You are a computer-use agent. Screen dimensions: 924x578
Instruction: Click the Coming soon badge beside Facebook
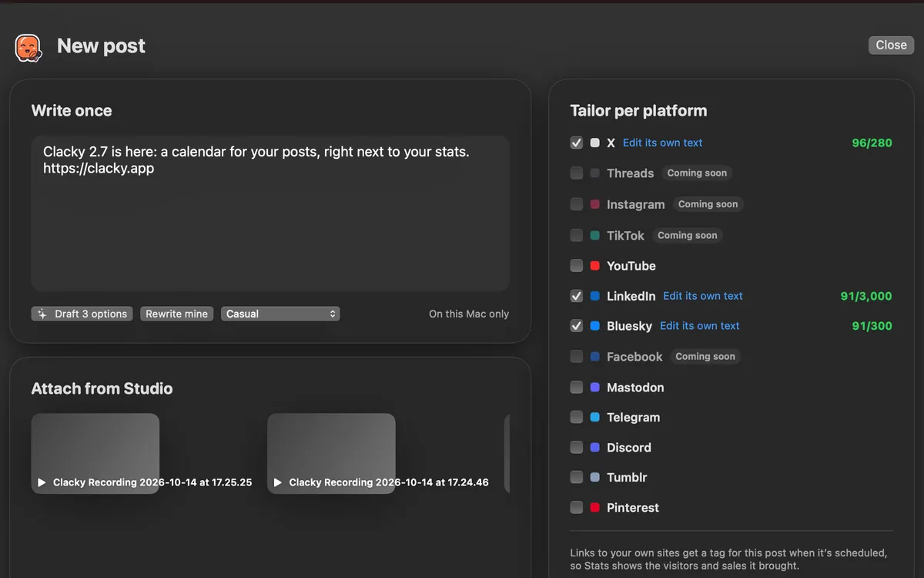705,356
